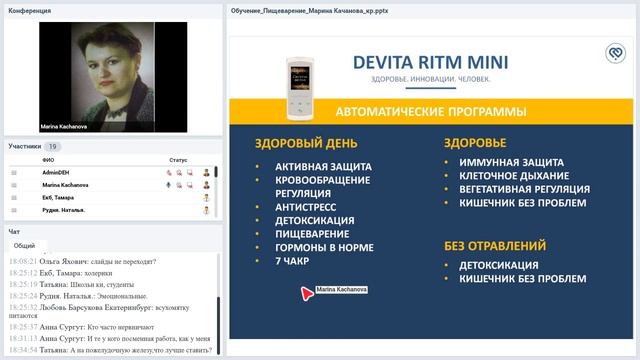
Task: Click the ГОРМОНЫ В НОРМЕ bullet
Action: 324,248
